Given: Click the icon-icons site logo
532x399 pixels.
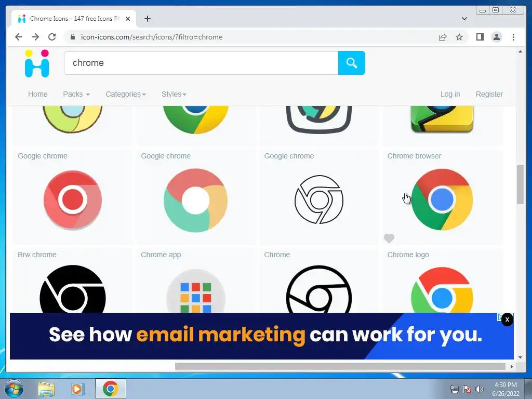Looking at the screenshot, I should (37, 63).
